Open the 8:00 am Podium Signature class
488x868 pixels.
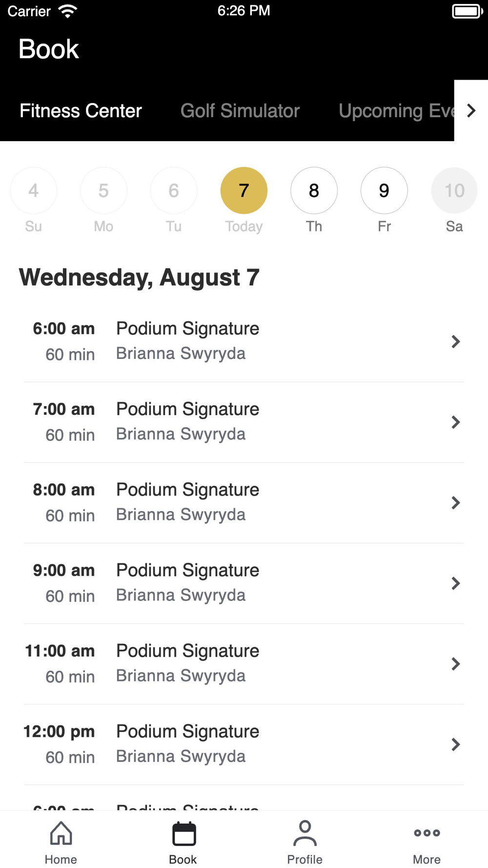187,502
